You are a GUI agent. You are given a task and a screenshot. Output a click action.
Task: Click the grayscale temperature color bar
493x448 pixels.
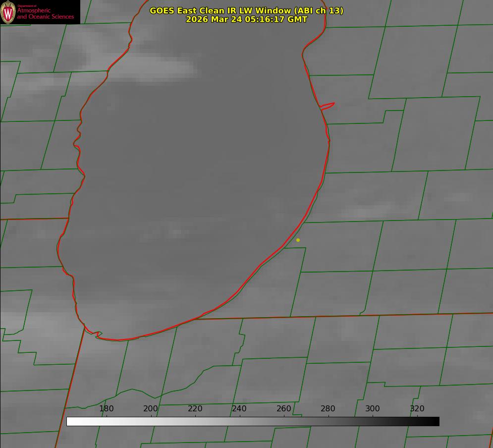click(x=253, y=421)
